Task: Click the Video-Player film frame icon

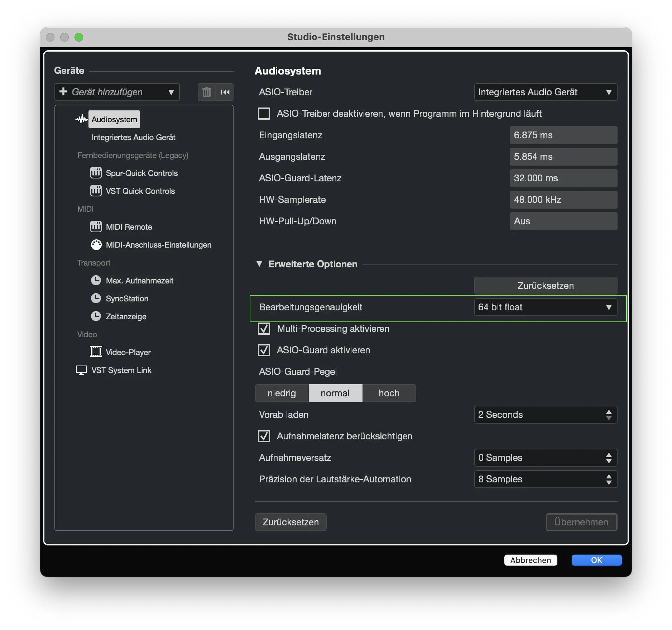Action: tap(96, 352)
